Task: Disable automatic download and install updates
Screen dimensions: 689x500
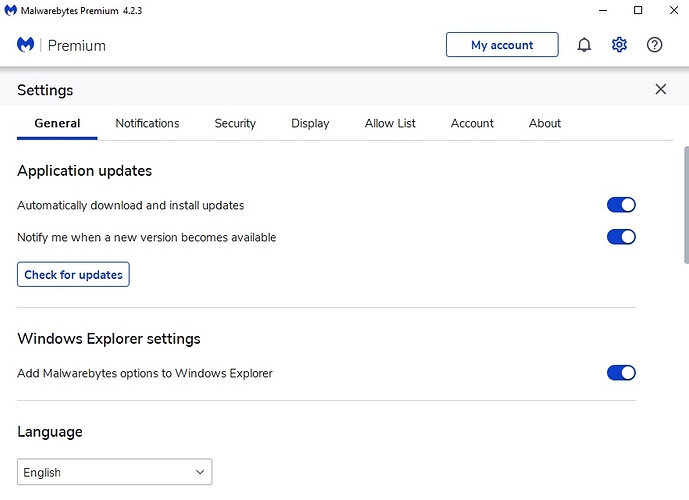Action: 621,205
